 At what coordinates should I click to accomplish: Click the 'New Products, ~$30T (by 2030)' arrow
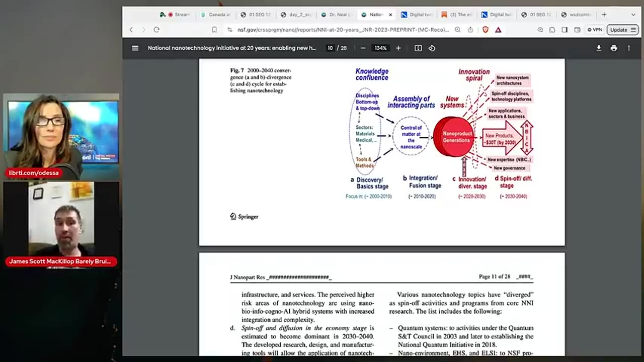point(502,139)
